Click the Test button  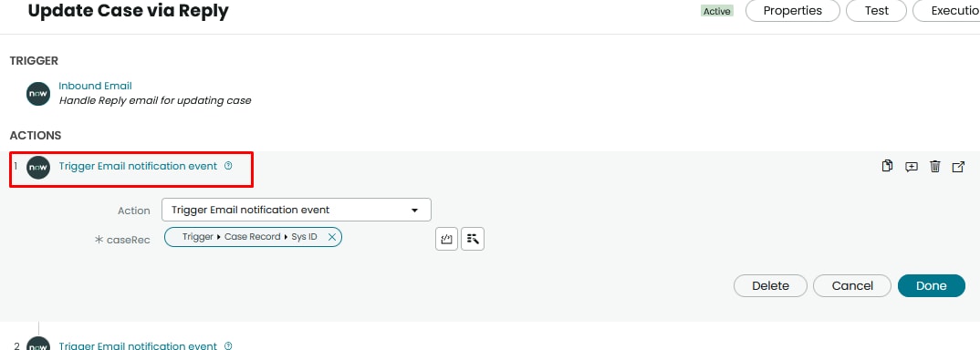tap(876, 11)
